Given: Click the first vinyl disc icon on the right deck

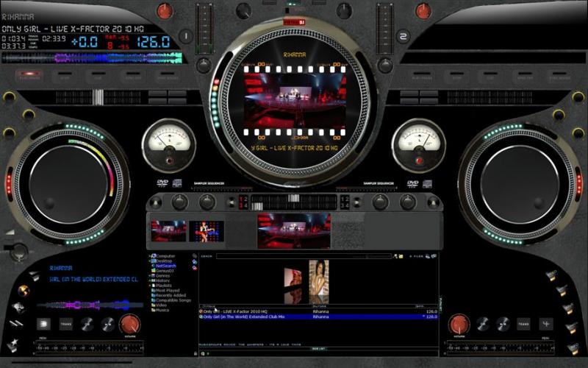Looking at the screenshot, I should (483, 324).
